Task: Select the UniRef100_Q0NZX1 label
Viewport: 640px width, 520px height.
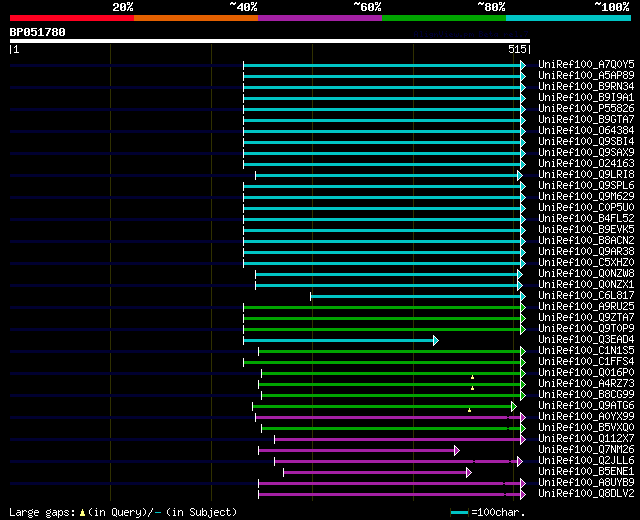Action: [x=586, y=285]
